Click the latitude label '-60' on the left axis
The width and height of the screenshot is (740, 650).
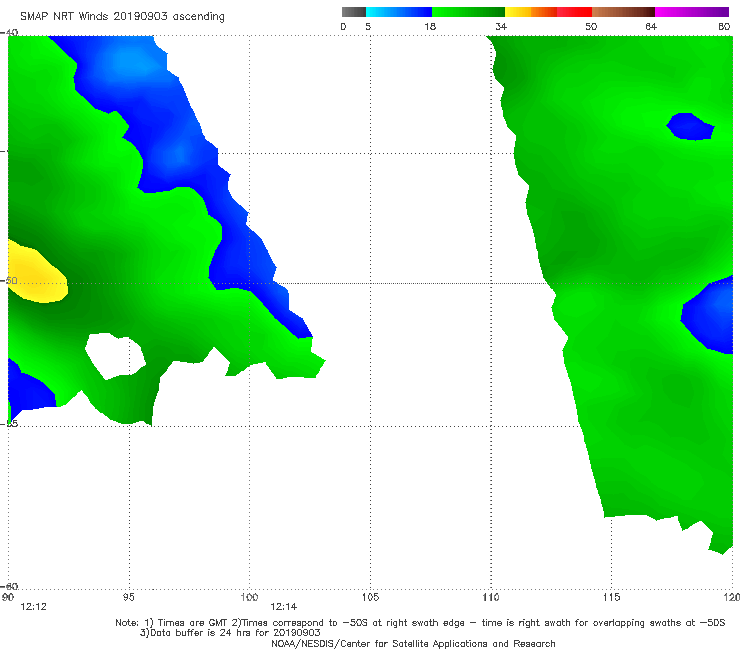point(10,586)
